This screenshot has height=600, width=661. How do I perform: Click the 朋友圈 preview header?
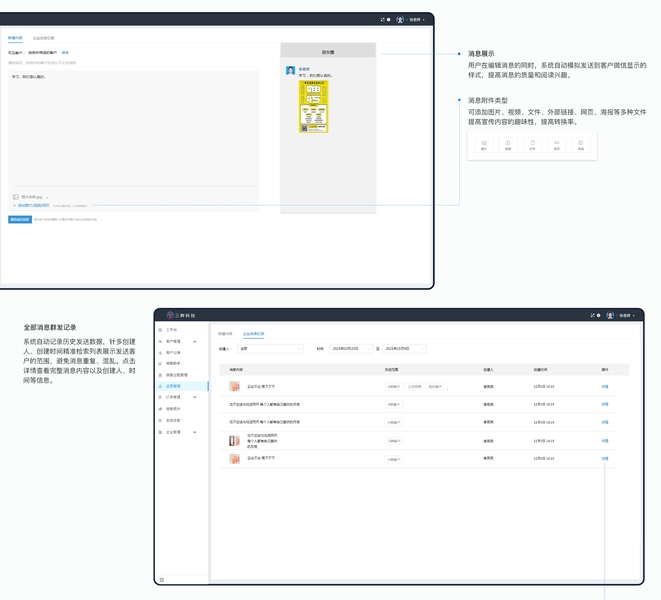(x=328, y=50)
